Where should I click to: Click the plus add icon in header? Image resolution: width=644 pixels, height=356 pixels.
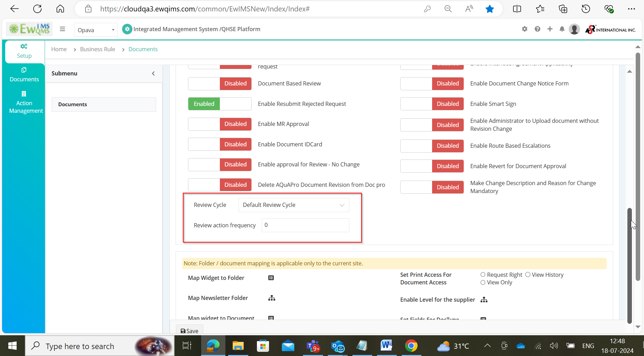click(x=550, y=29)
